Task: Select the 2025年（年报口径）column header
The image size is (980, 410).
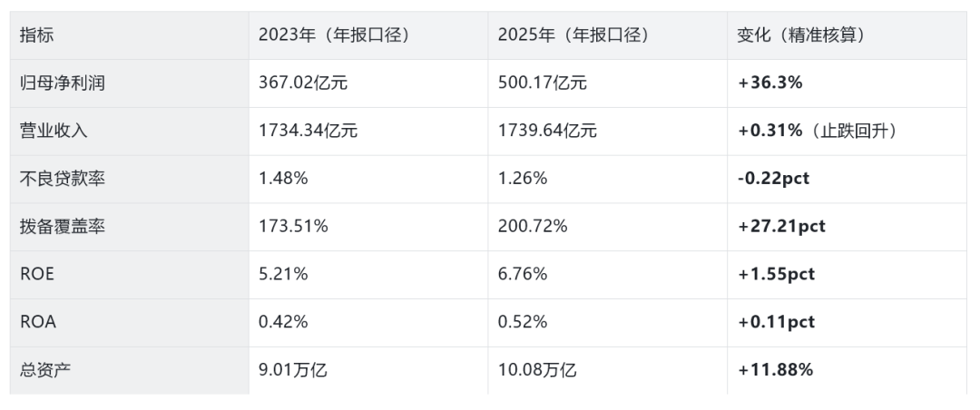Action: (x=574, y=35)
